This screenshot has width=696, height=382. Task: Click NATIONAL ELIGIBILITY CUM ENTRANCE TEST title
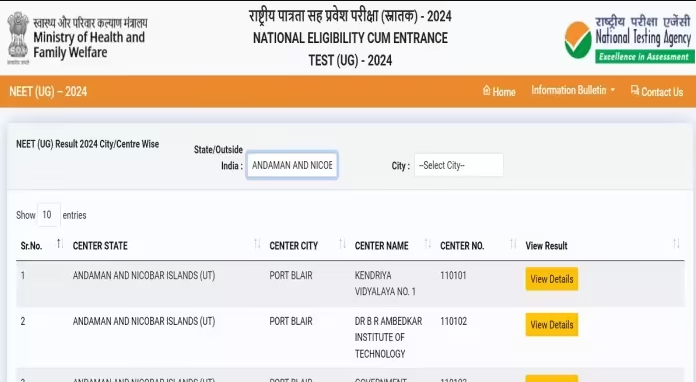point(350,49)
